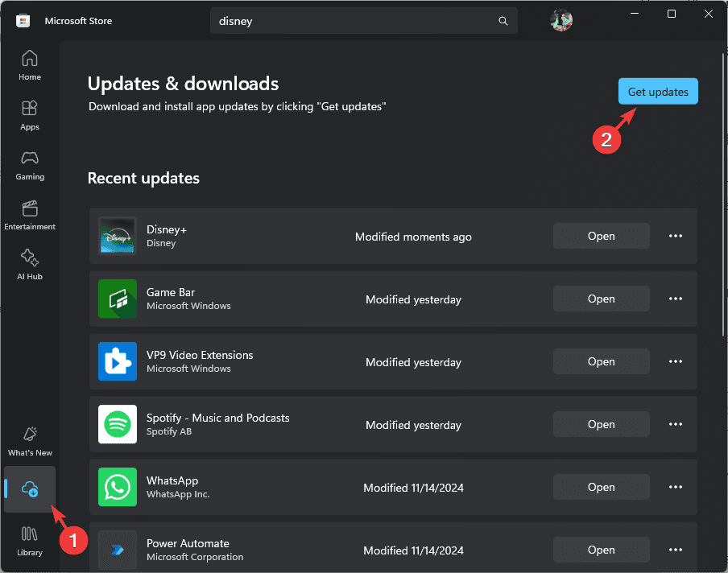Open Power Automate
Screen dimensions: 728x573
(x=602, y=550)
